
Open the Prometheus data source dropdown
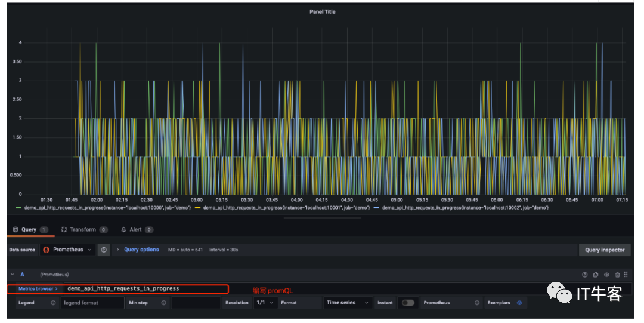(x=68, y=250)
